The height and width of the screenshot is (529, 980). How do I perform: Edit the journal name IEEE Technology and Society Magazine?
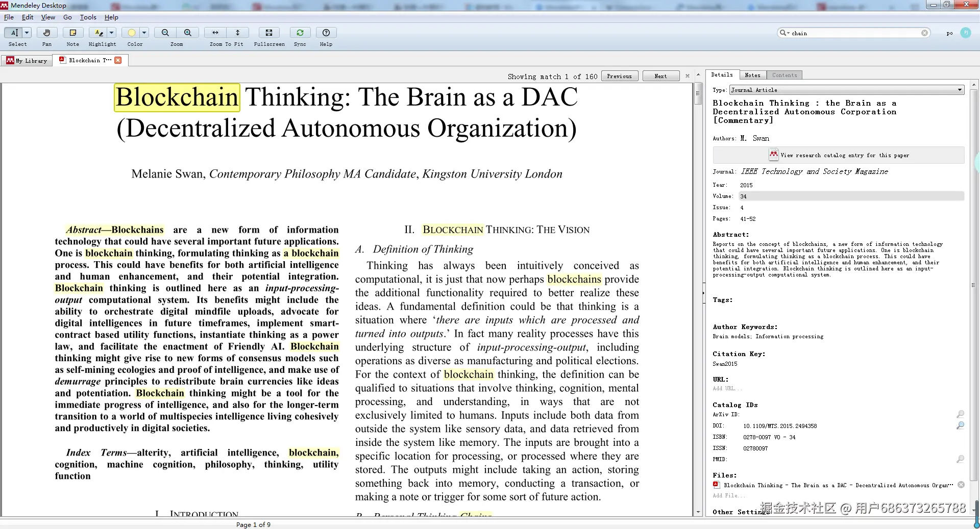(814, 171)
